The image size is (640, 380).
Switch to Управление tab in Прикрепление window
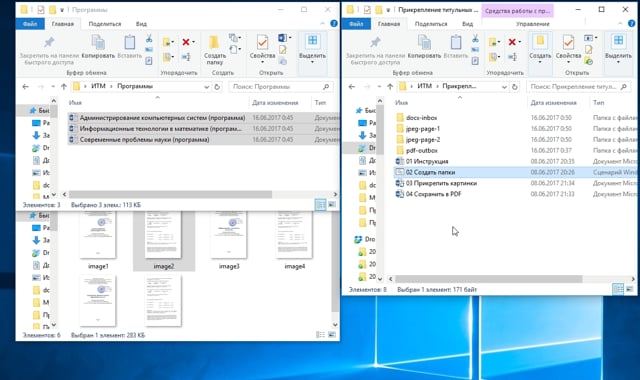pyautogui.click(x=532, y=24)
